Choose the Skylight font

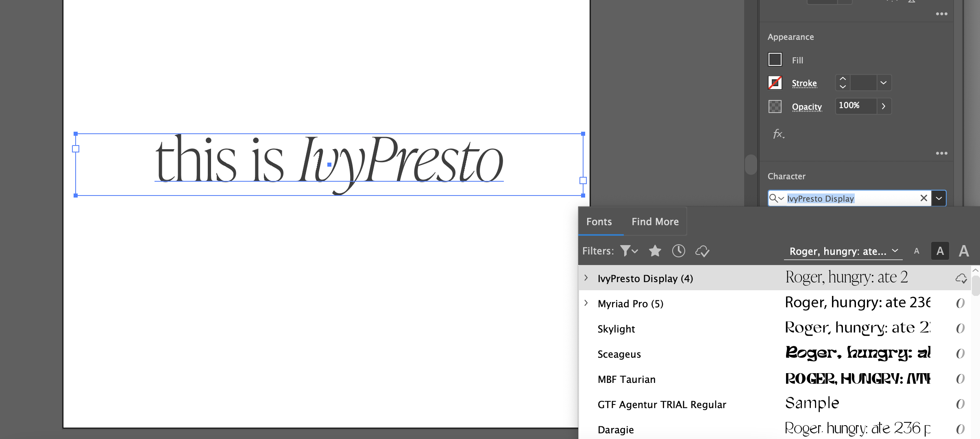[x=774, y=328]
